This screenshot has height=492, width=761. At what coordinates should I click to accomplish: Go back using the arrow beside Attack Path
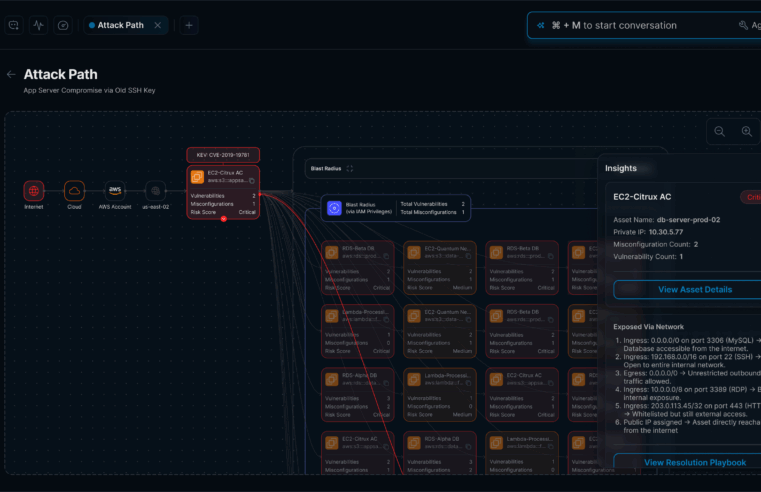pos(11,74)
